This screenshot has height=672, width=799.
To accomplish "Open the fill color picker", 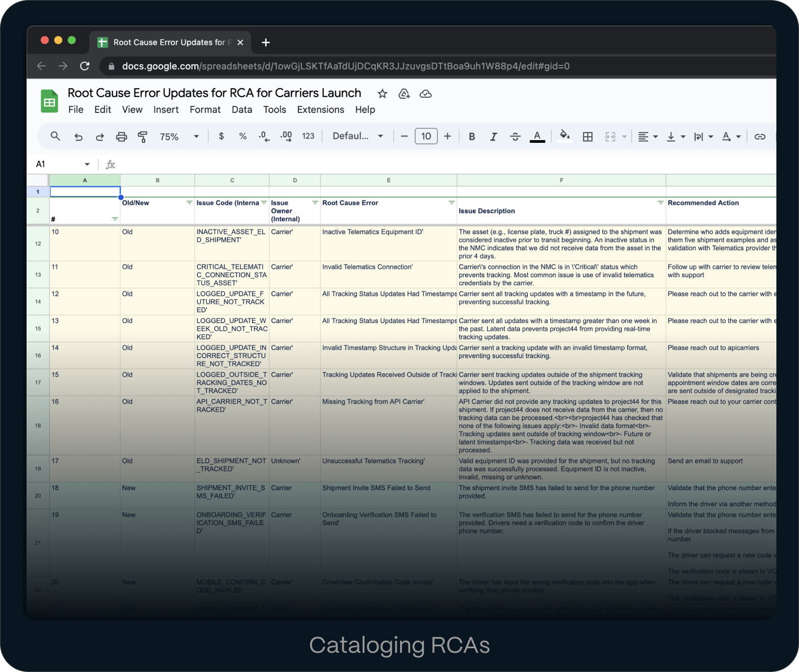I will (x=564, y=136).
